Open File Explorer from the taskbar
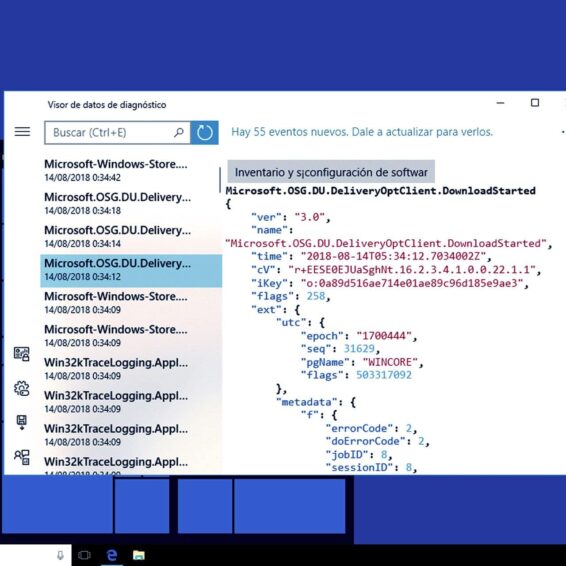The height and width of the screenshot is (566, 566). coord(139,555)
